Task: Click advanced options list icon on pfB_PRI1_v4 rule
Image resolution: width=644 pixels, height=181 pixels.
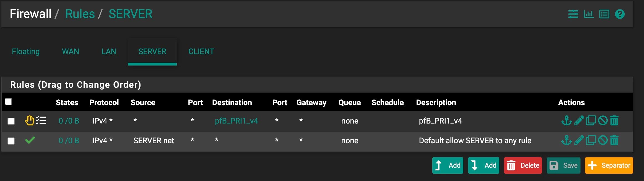Action: tap(41, 120)
